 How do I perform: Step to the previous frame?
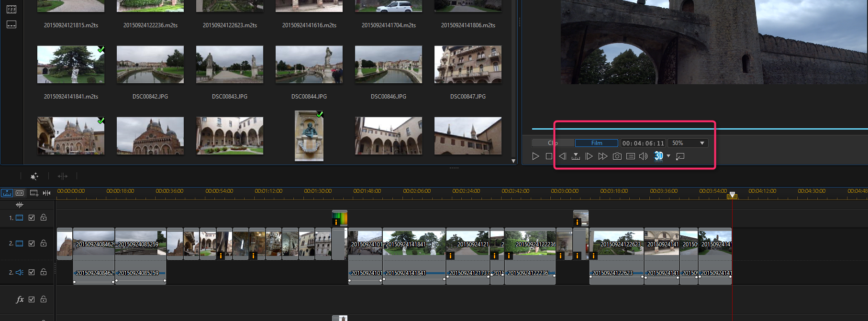point(563,156)
